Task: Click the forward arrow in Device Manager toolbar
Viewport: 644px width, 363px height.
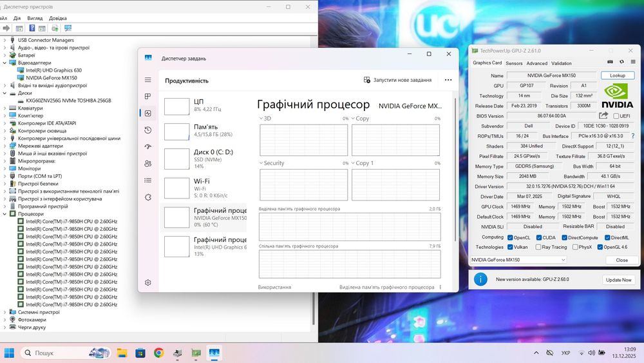Action: point(6,28)
